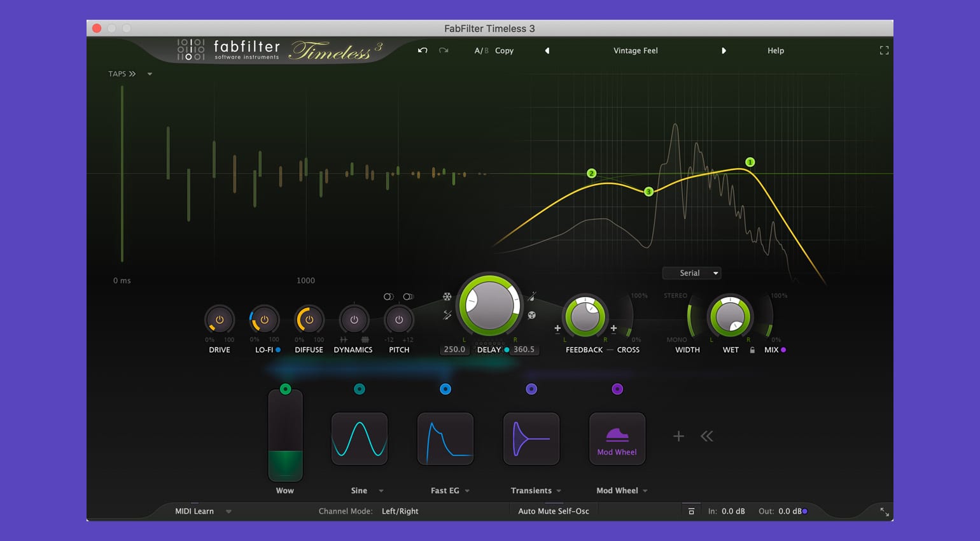Switch to the B preset slot
The image size is (980, 541).
point(486,50)
